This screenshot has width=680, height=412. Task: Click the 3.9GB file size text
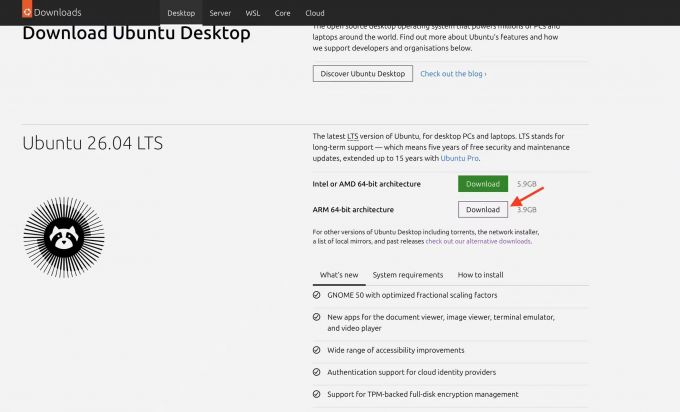click(526, 209)
